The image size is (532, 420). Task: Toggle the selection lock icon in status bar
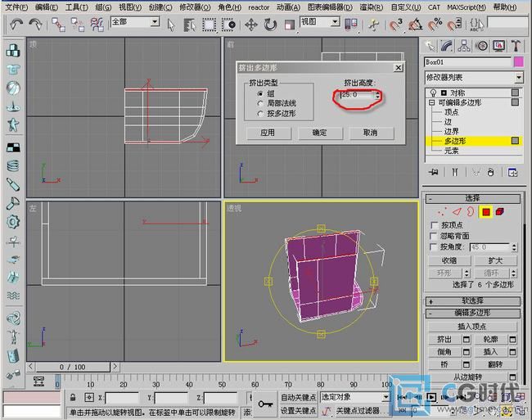[73, 397]
